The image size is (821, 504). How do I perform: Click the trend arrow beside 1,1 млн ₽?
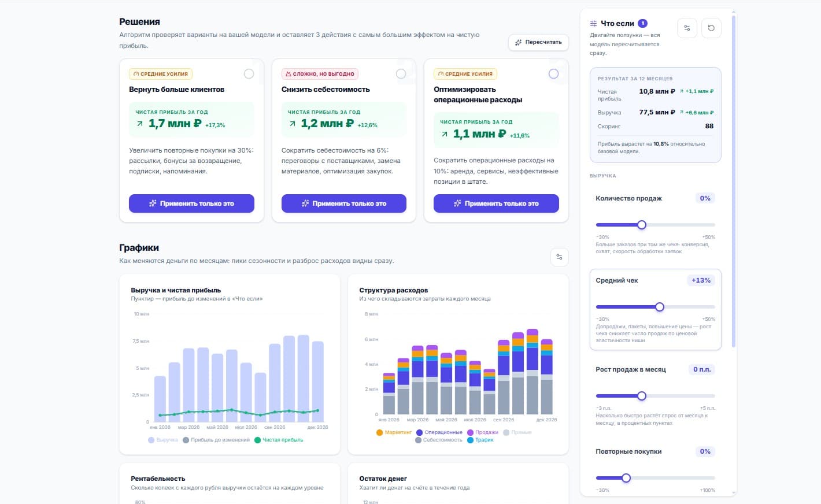coord(445,134)
